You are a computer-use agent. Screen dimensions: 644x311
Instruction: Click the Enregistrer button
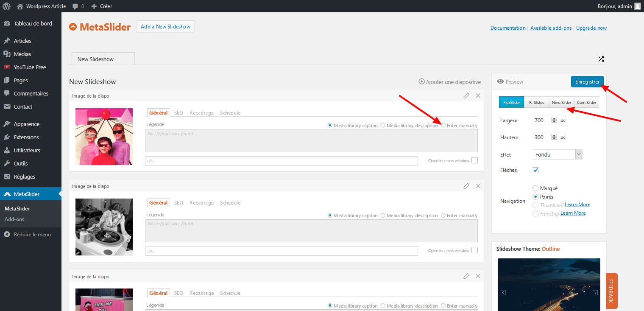click(x=587, y=82)
